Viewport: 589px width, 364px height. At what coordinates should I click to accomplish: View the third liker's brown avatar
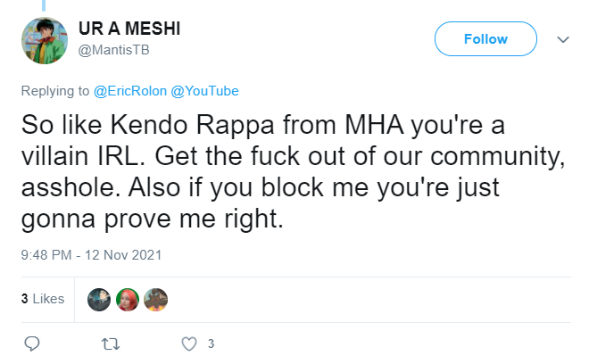click(x=155, y=300)
